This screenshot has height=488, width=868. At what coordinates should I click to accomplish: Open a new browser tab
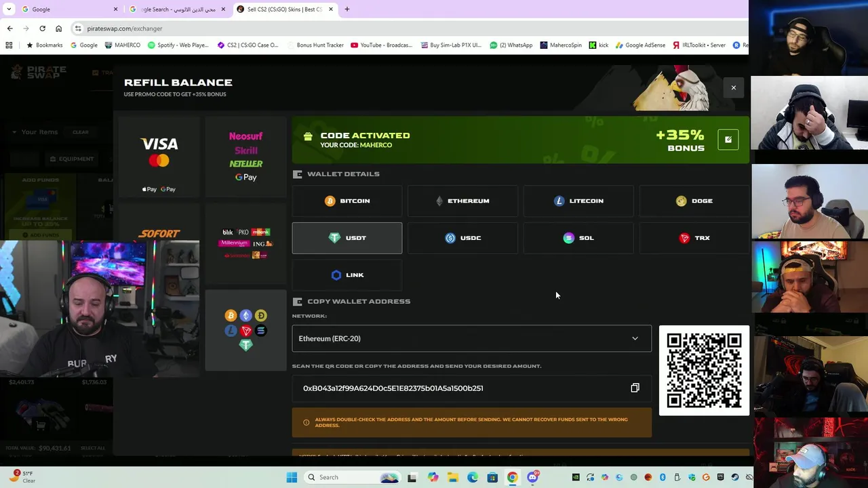tap(347, 9)
